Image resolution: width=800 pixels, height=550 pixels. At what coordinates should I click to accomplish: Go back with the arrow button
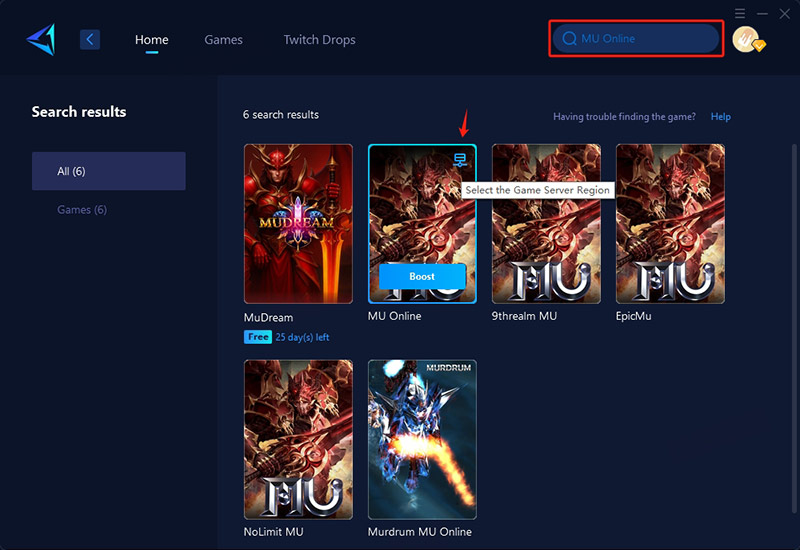coord(90,39)
